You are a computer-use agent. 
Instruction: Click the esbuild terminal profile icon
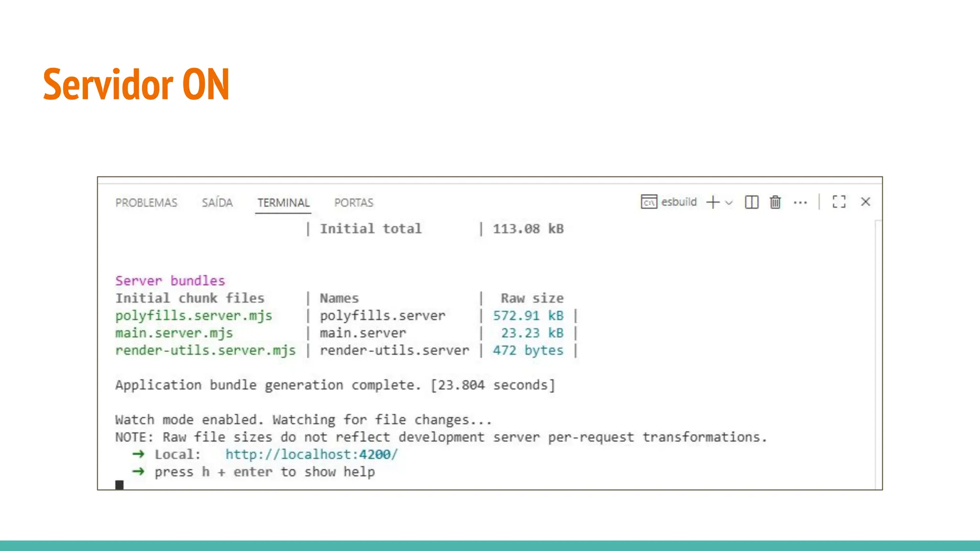[649, 202]
